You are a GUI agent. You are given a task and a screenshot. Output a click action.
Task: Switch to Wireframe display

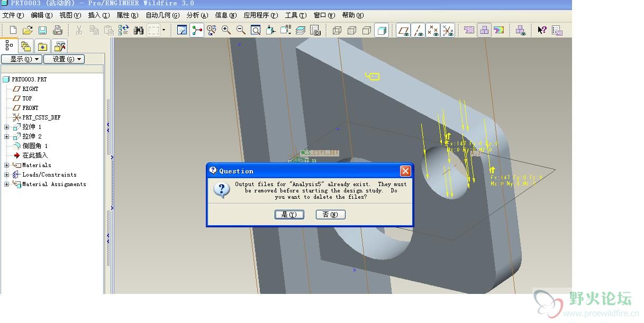337,31
